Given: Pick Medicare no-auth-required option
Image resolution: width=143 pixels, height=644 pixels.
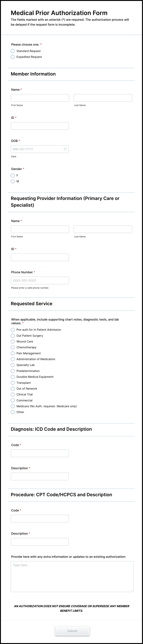Looking at the screenshot, I should point(13,406).
